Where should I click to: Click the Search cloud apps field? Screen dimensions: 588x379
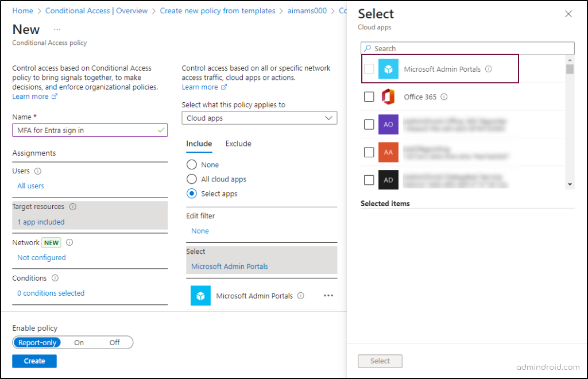click(467, 49)
